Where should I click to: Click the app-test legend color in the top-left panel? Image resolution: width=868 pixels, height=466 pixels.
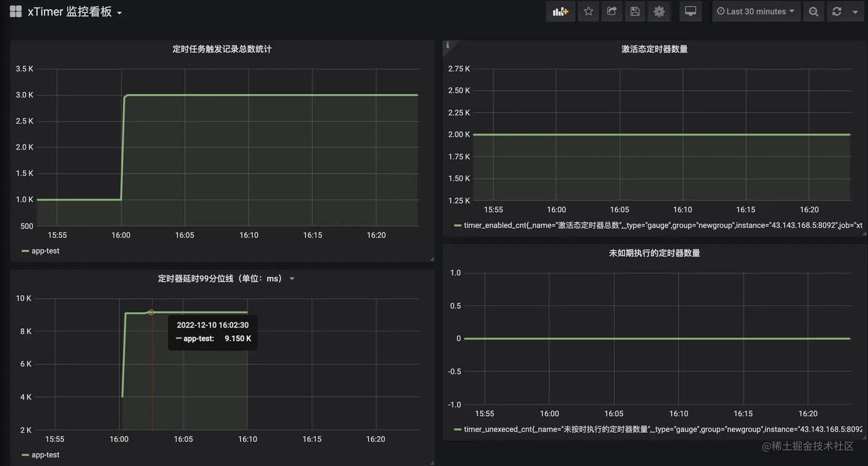[25, 251]
